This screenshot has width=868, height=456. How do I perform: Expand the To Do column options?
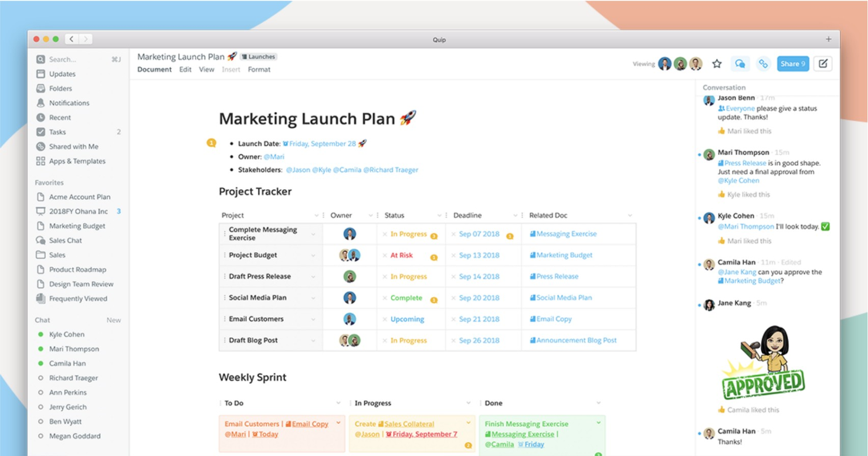(338, 403)
